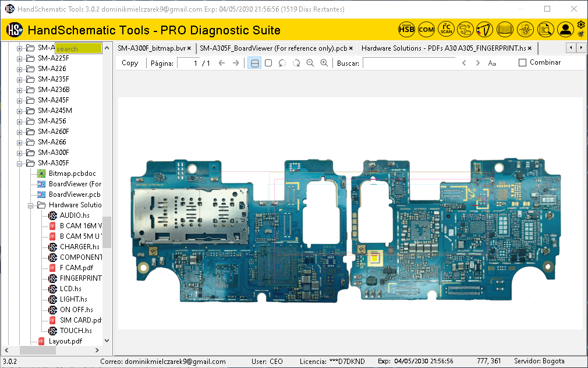The image size is (588, 368).
Task: Close the FINGERPRINT.hs tab
Action: 530,48
